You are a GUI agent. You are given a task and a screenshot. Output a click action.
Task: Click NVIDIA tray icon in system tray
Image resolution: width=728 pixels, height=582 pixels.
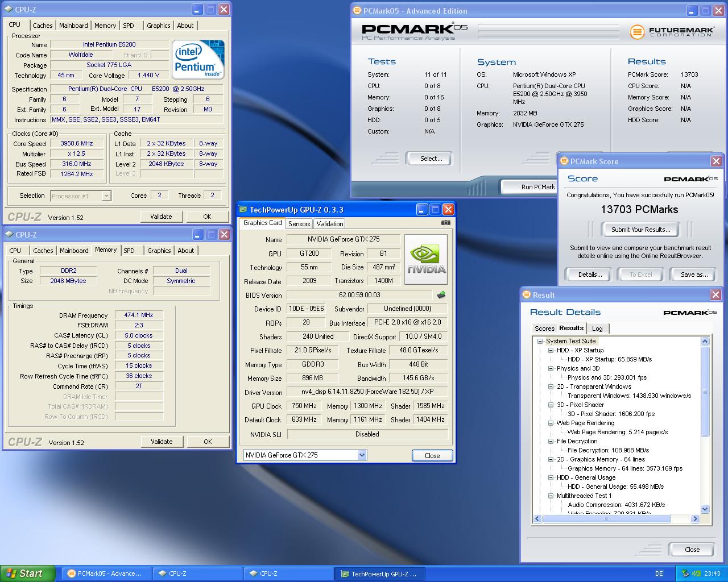click(x=695, y=573)
